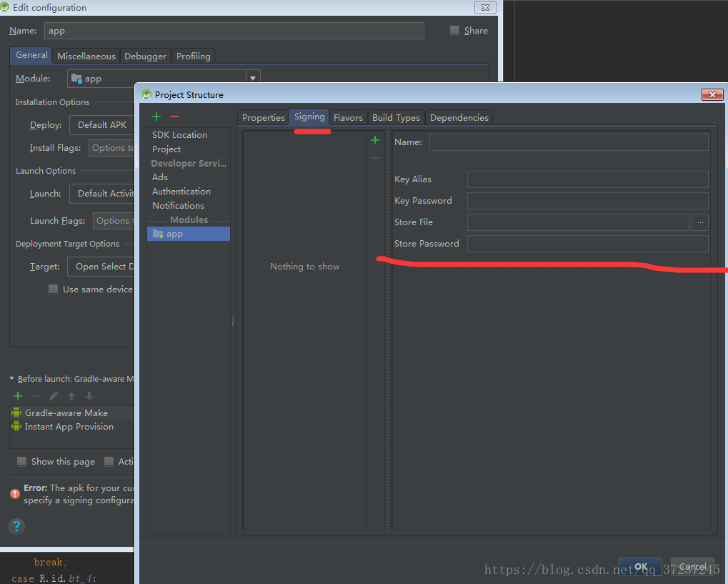The width and height of the screenshot is (728, 584).
Task: Close the Project Structure dialog
Action: (712, 95)
